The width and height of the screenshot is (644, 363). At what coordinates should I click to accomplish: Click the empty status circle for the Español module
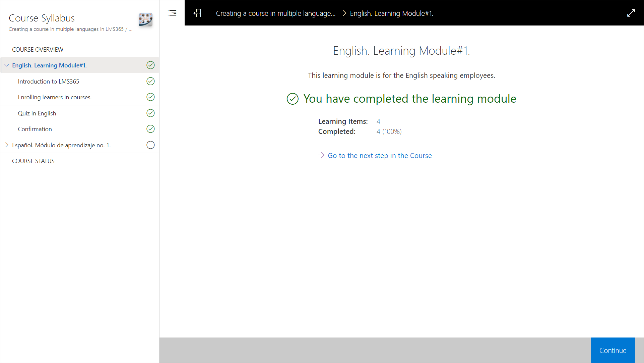coord(150,145)
